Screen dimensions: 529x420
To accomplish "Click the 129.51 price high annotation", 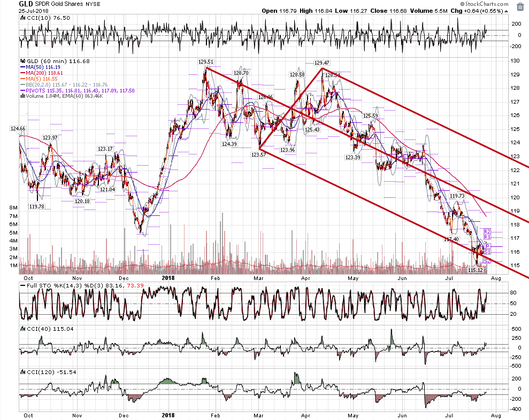I will point(206,61).
